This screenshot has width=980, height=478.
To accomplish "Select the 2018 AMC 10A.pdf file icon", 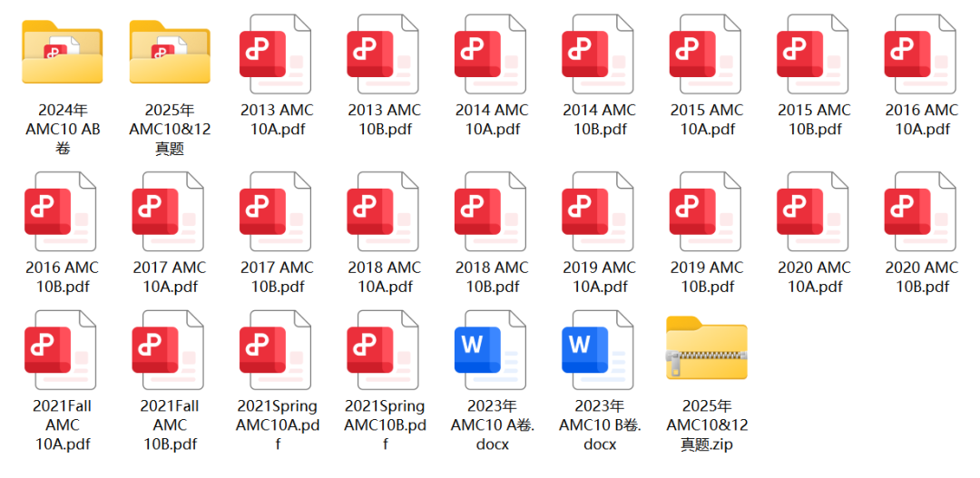I will (383, 212).
